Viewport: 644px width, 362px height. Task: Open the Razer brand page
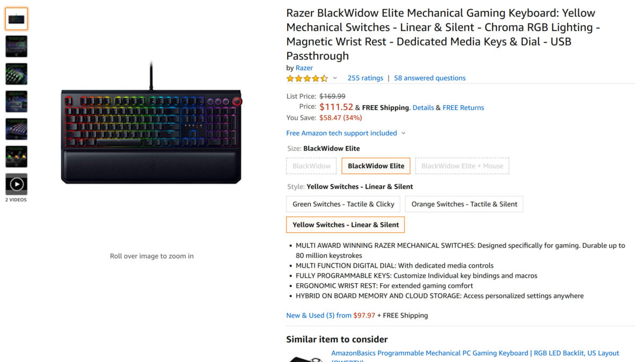304,68
